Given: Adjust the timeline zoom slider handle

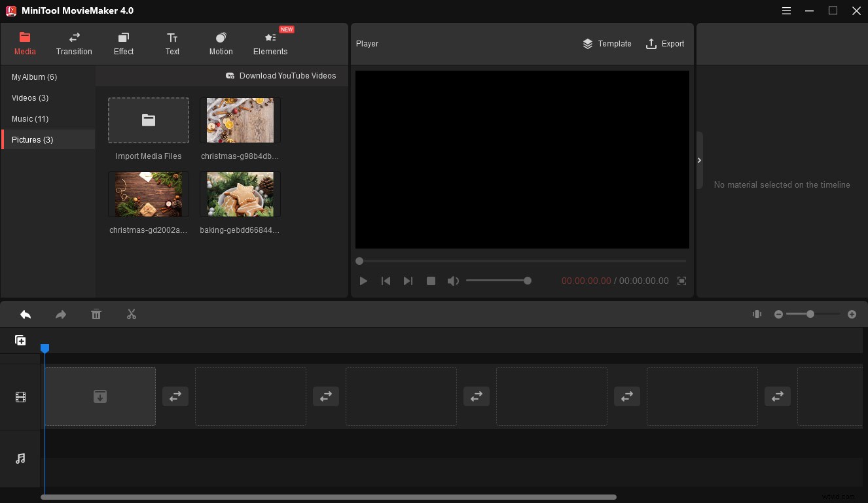Looking at the screenshot, I should [810, 314].
